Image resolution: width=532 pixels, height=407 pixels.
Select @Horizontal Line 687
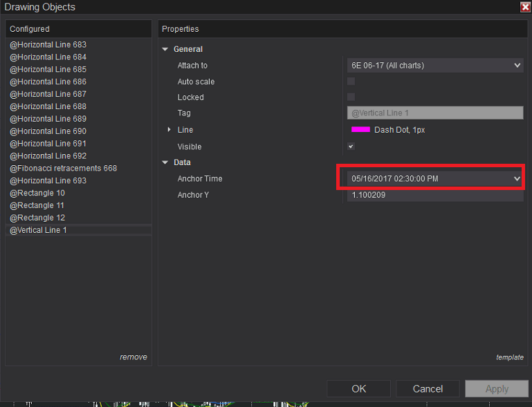(78, 94)
